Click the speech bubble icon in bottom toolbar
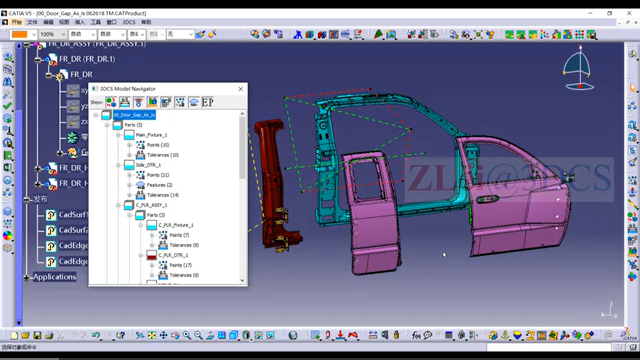This screenshot has height=360, width=640. [x=428, y=336]
